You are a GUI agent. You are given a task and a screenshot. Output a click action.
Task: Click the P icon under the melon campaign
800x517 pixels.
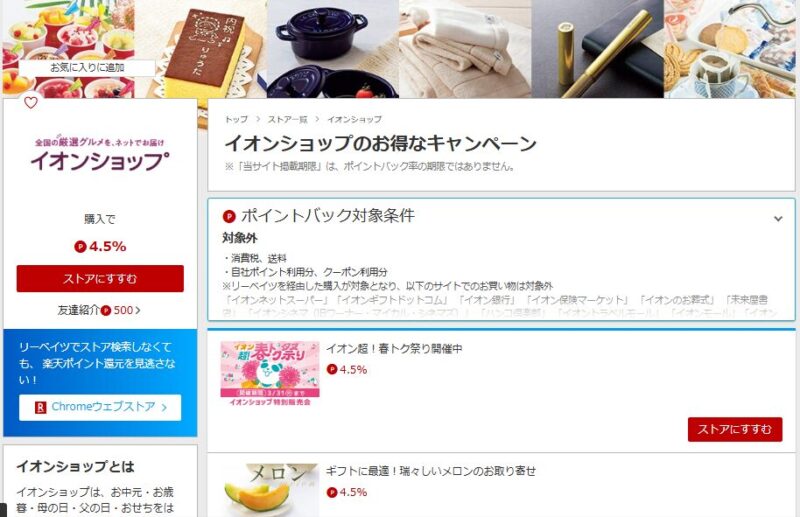[332, 492]
